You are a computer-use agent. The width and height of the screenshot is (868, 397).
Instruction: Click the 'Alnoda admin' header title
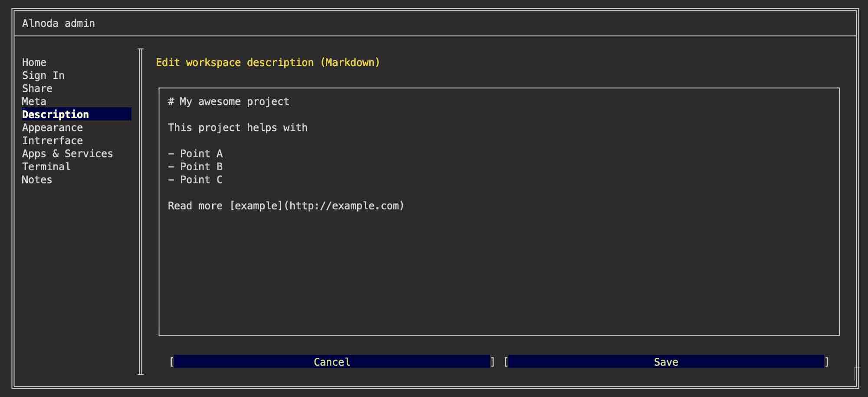pos(59,23)
